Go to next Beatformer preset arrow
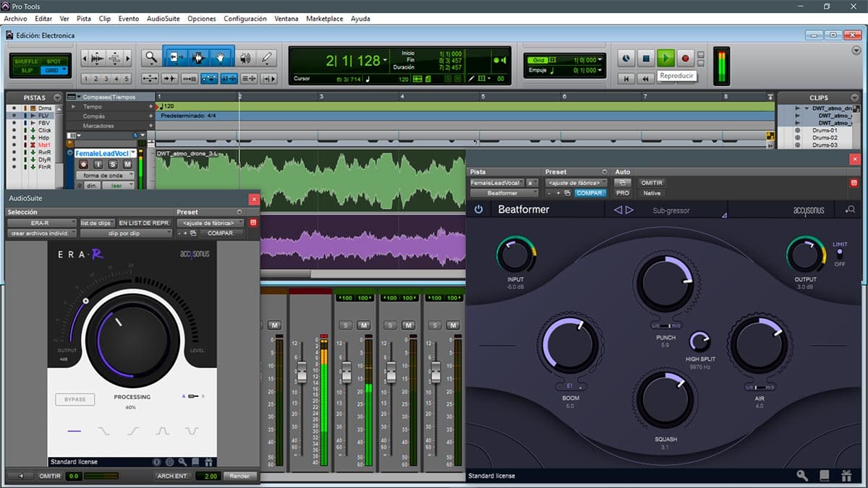 click(629, 210)
